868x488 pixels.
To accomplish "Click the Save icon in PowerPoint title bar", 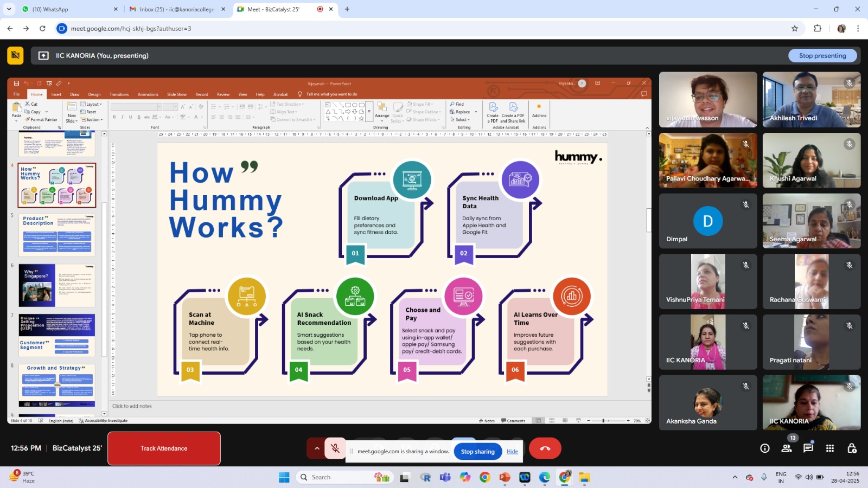I will (x=16, y=84).
